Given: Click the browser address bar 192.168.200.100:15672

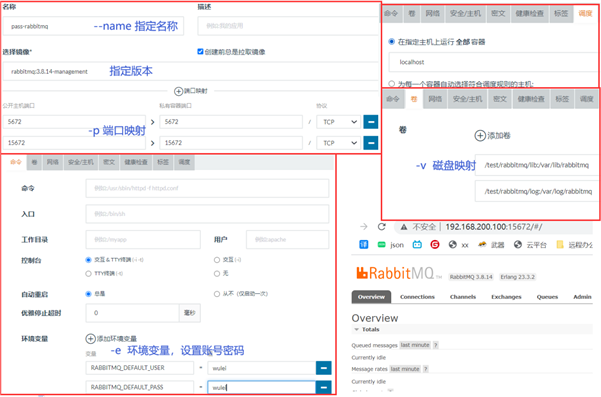Looking at the screenshot, I should click(x=494, y=227).
